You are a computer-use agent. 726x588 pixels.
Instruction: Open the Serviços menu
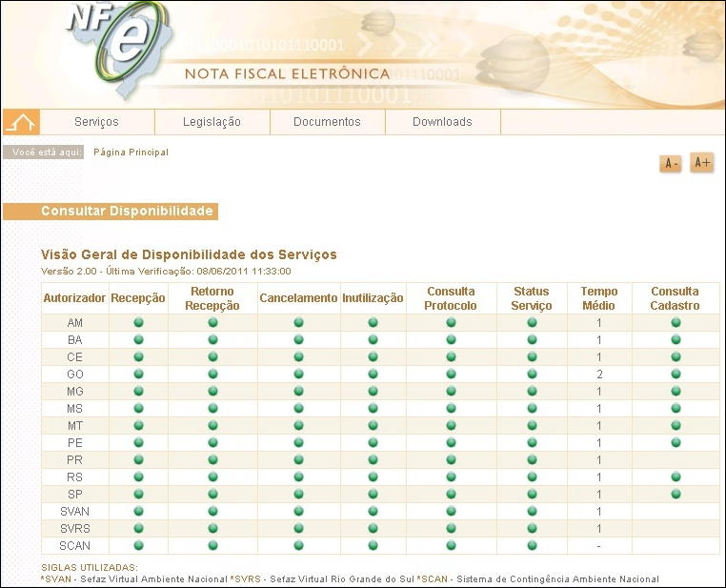pyautogui.click(x=96, y=122)
